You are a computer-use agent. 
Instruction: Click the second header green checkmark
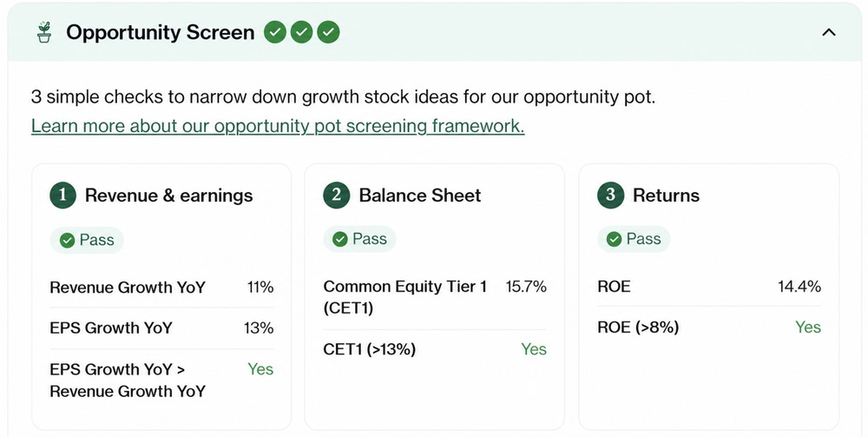click(301, 32)
